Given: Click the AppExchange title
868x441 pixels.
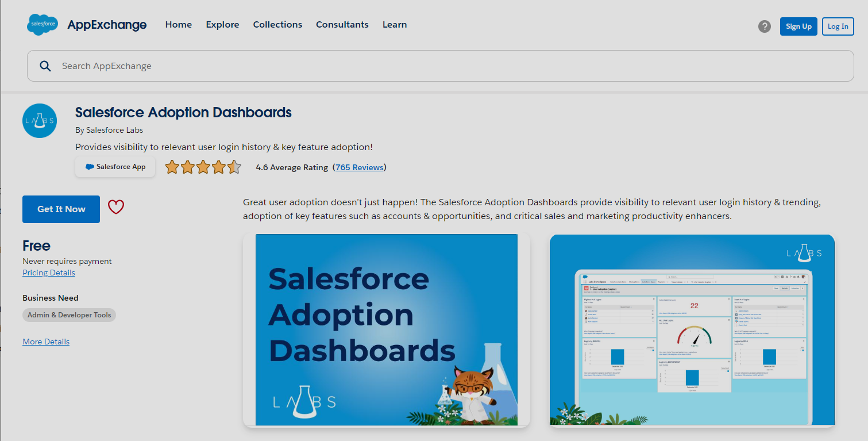Looking at the screenshot, I should (x=107, y=25).
